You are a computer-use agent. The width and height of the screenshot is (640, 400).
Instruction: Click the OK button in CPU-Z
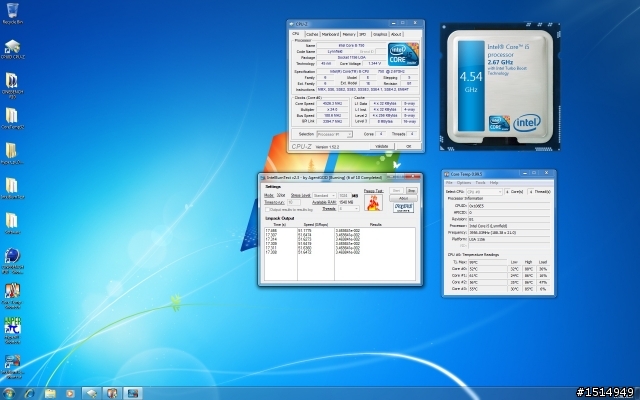coord(409,146)
